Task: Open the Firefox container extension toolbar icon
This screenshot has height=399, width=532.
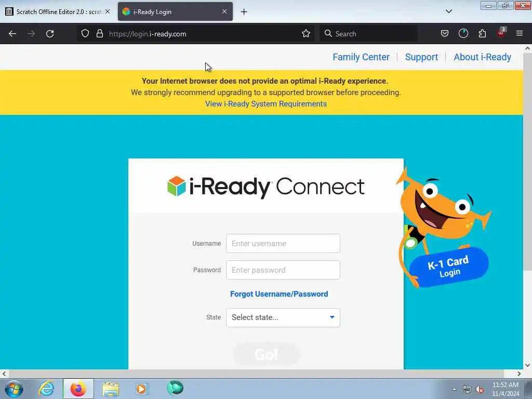Action: click(463, 33)
